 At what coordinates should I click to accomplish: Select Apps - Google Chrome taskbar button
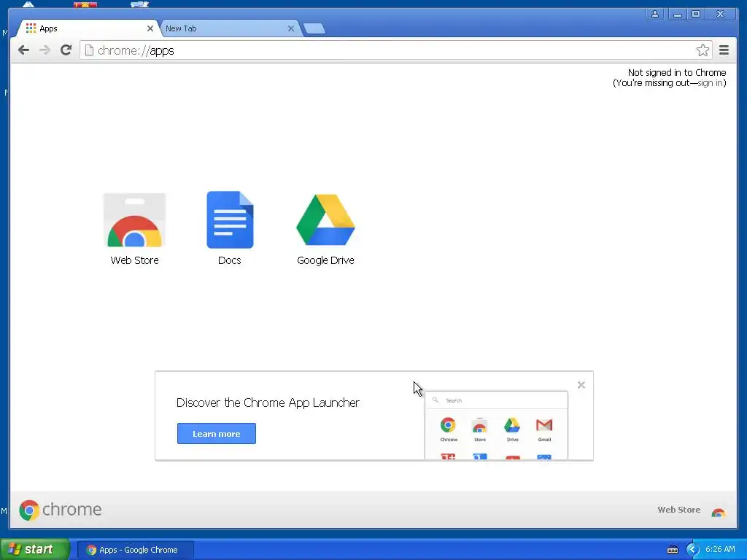(135, 550)
